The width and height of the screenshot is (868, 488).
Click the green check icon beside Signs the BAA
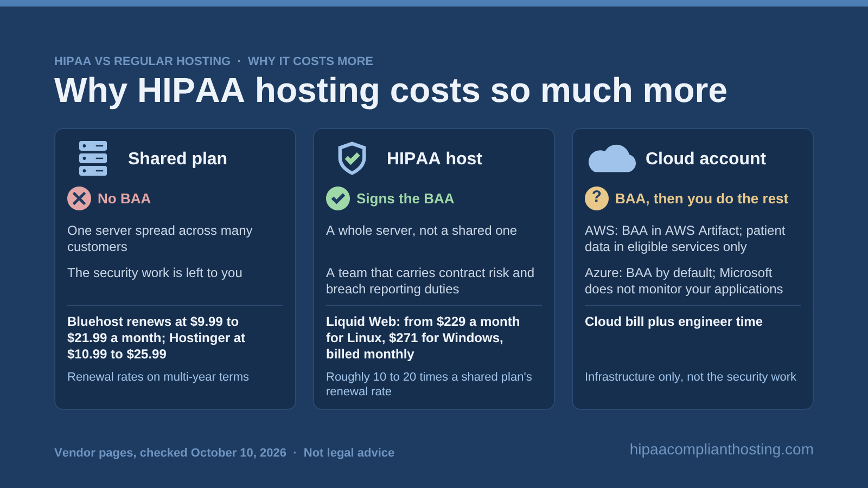(338, 198)
